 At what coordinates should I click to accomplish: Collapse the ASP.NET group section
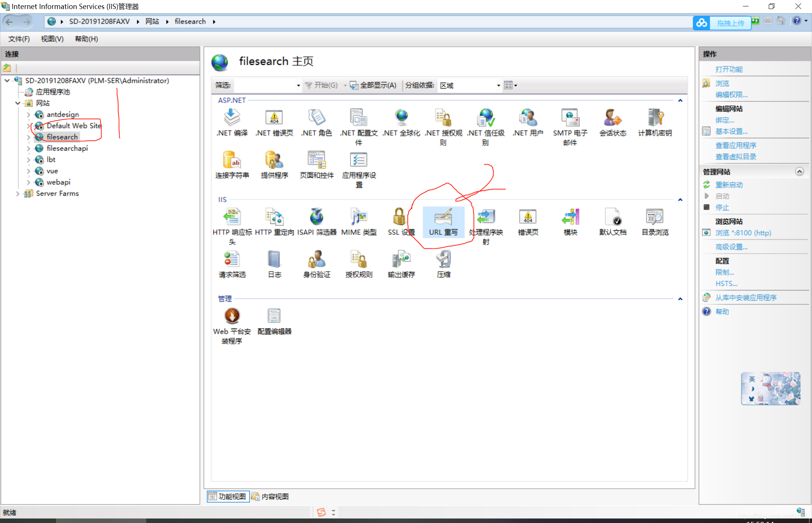(x=680, y=100)
